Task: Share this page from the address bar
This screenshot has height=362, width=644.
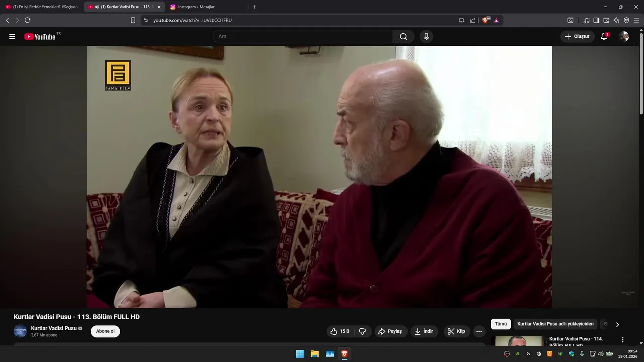Action: coord(473,20)
